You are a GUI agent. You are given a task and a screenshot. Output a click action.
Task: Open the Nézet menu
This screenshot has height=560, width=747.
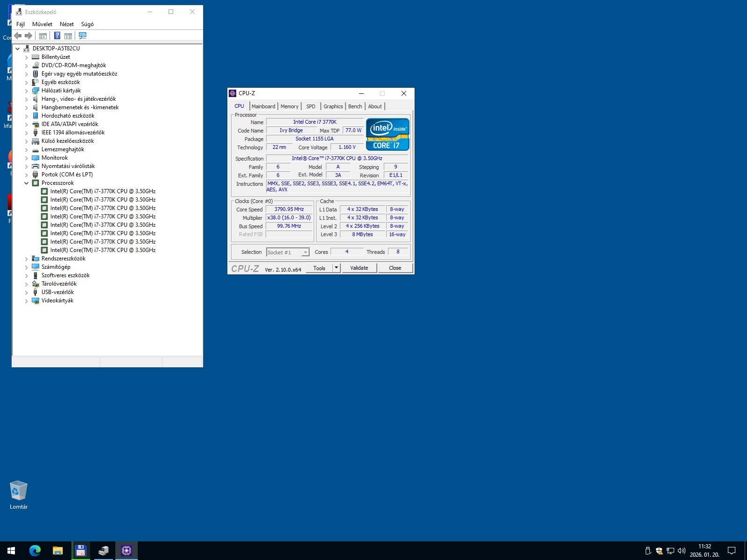67,24
